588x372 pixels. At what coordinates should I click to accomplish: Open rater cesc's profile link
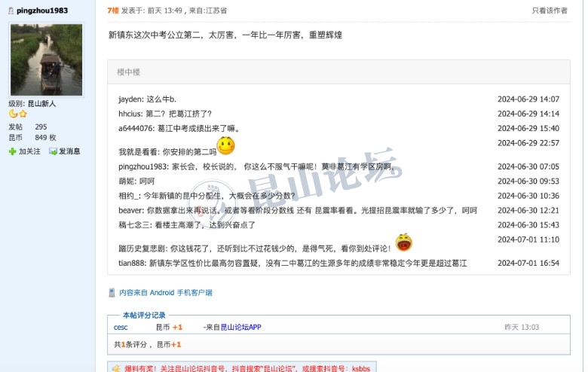[x=121, y=327]
